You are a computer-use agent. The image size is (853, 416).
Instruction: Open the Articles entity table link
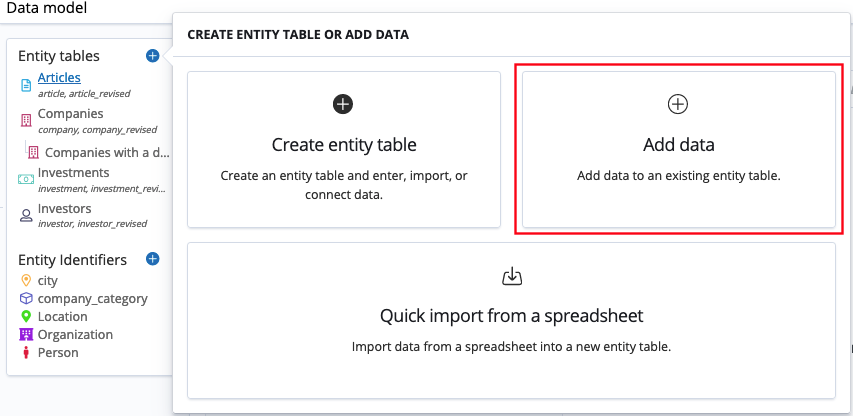click(x=59, y=78)
